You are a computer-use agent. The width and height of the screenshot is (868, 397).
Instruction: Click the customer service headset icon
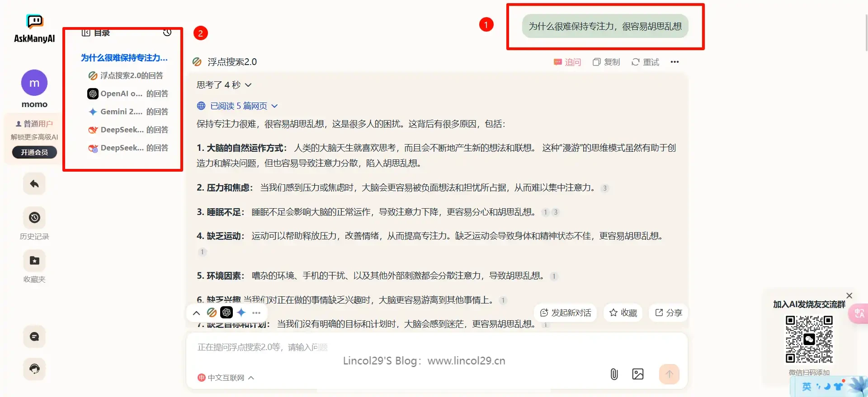click(34, 369)
